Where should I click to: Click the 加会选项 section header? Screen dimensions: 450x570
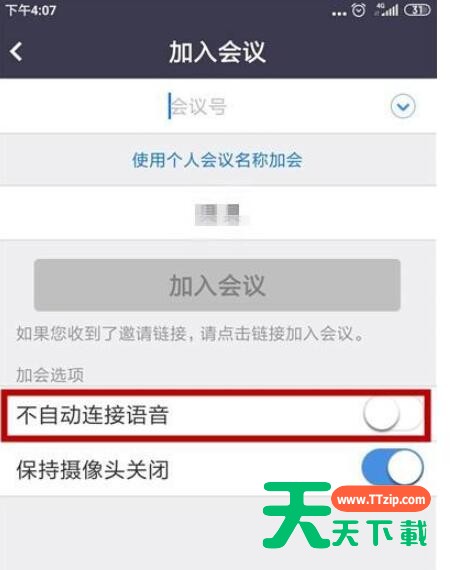[x=50, y=375]
